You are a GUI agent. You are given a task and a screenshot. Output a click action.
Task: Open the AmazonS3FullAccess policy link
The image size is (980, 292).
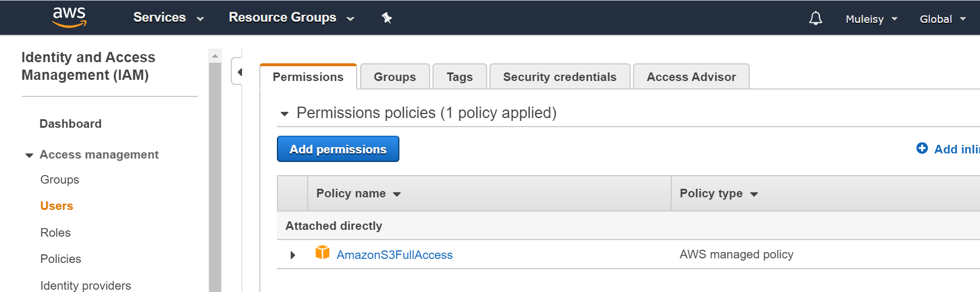(x=394, y=255)
